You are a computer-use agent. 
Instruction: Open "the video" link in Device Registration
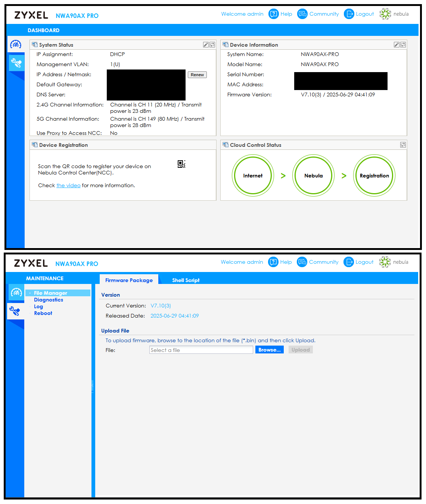tap(68, 185)
